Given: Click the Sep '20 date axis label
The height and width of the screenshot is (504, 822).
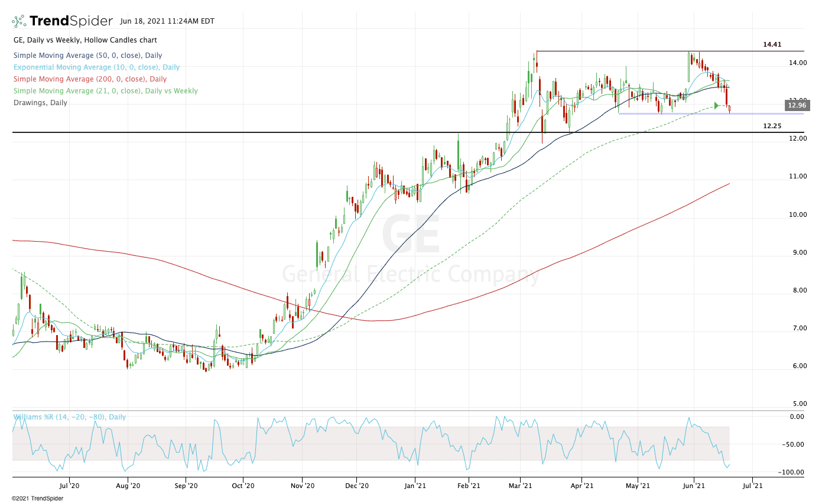Looking at the screenshot, I should pos(186,486).
